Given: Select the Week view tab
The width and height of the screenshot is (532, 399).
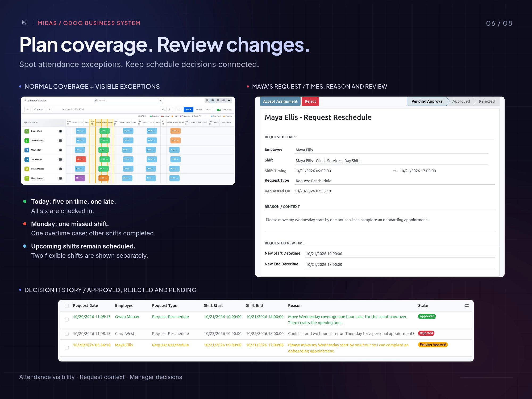Looking at the screenshot, I should click(x=188, y=109).
